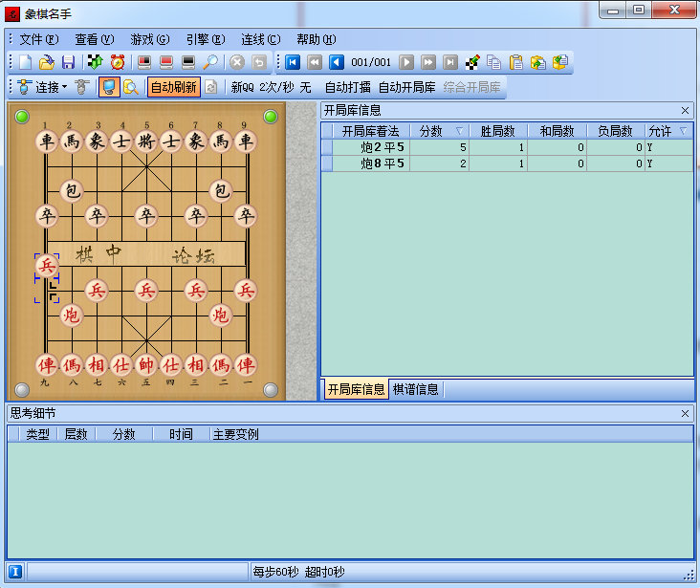Select the selected red 兵 on left edge
Screen dimensions: 700x588
point(47,265)
